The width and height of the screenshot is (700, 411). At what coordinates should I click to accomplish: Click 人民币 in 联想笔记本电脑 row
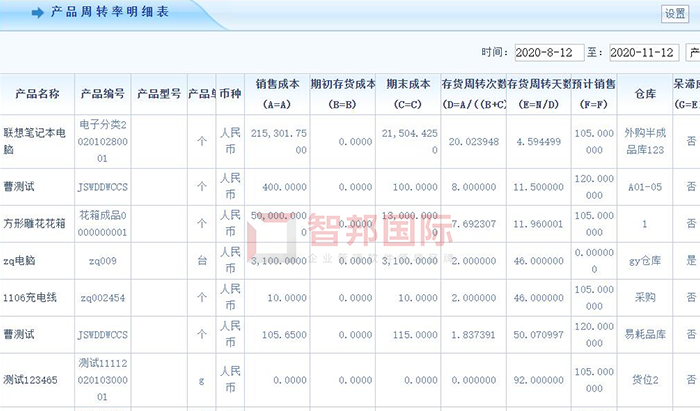(x=230, y=141)
